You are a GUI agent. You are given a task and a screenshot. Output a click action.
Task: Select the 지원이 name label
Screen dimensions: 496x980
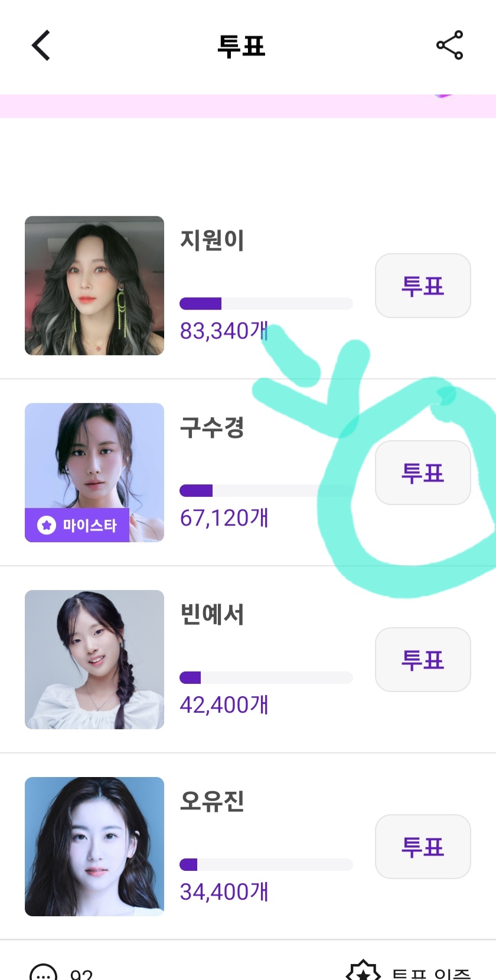(212, 240)
